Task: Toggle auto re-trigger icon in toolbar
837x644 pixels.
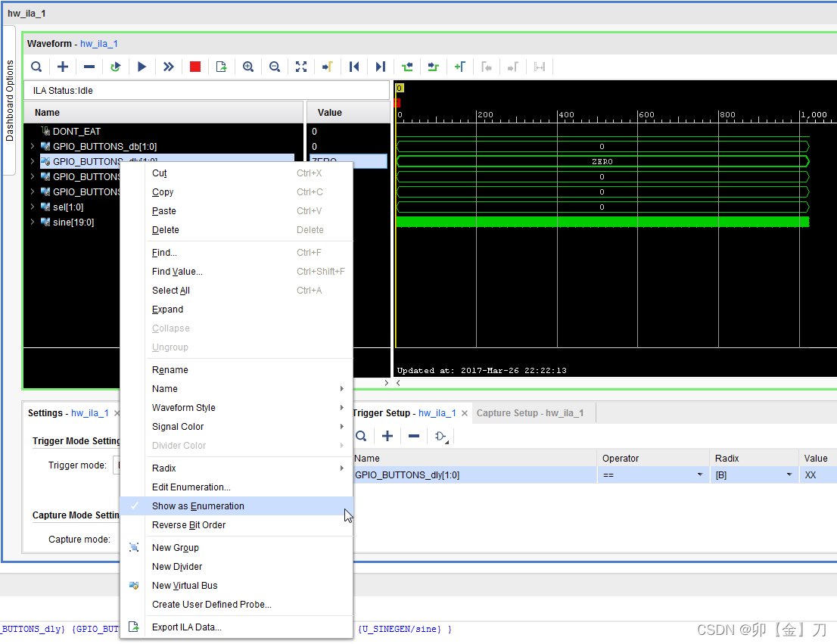Action: [115, 67]
